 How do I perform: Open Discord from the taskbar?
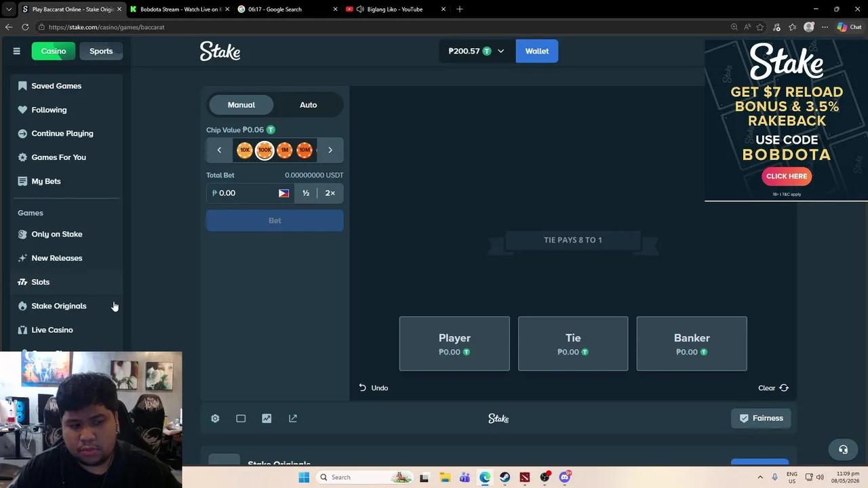click(x=565, y=477)
